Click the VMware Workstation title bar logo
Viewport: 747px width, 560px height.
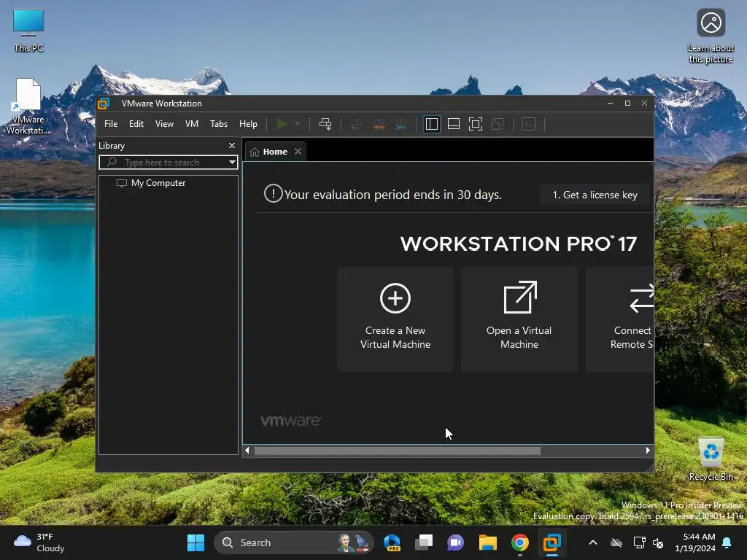pos(104,104)
